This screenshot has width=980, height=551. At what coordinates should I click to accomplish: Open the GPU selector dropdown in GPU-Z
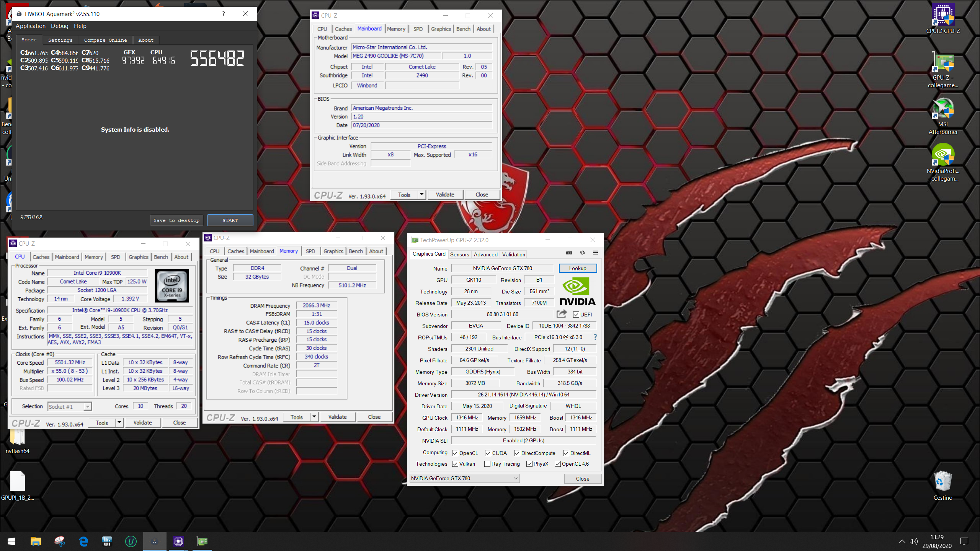pos(464,478)
